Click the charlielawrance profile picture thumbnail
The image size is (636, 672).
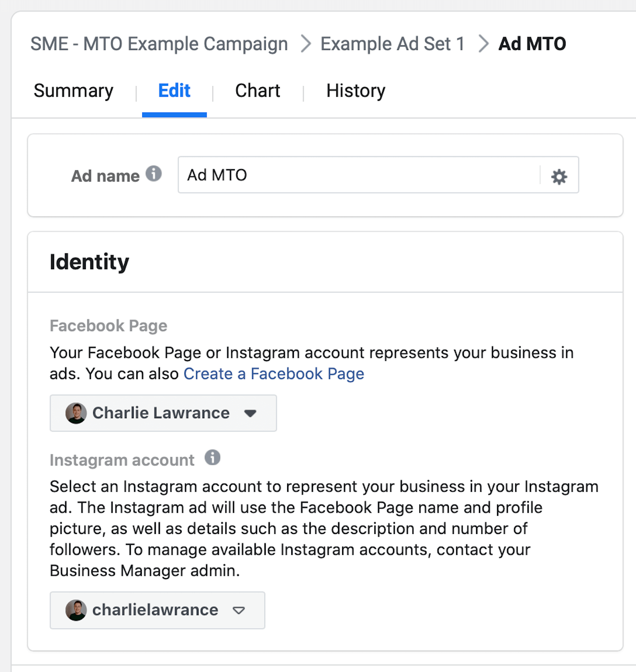(76, 610)
